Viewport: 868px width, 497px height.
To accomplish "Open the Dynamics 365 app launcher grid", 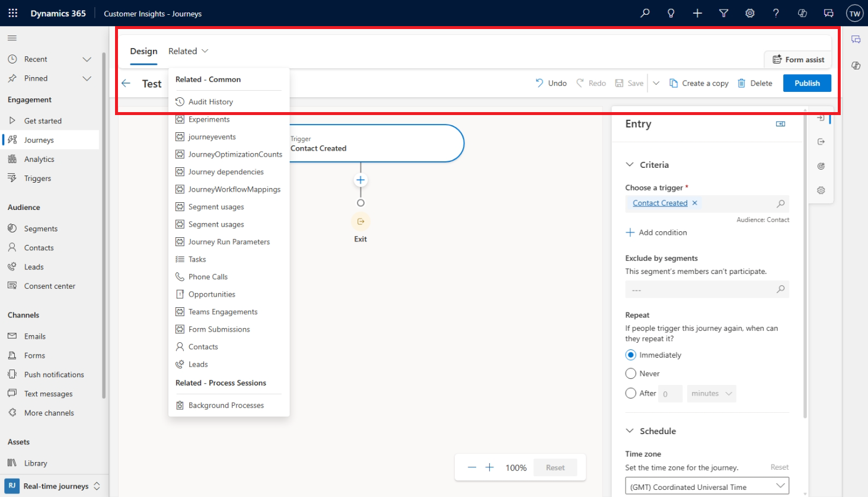I will pos(13,13).
